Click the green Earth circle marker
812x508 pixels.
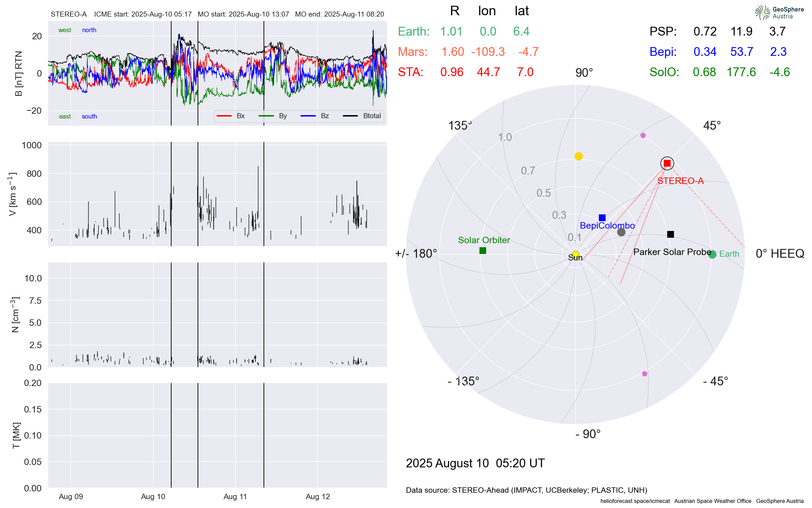[712, 254]
